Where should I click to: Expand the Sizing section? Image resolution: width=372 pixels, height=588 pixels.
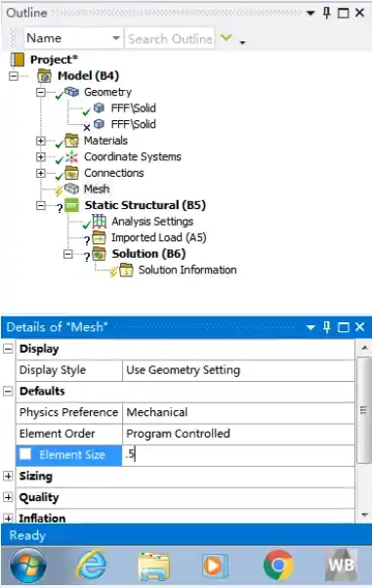coord(8,476)
